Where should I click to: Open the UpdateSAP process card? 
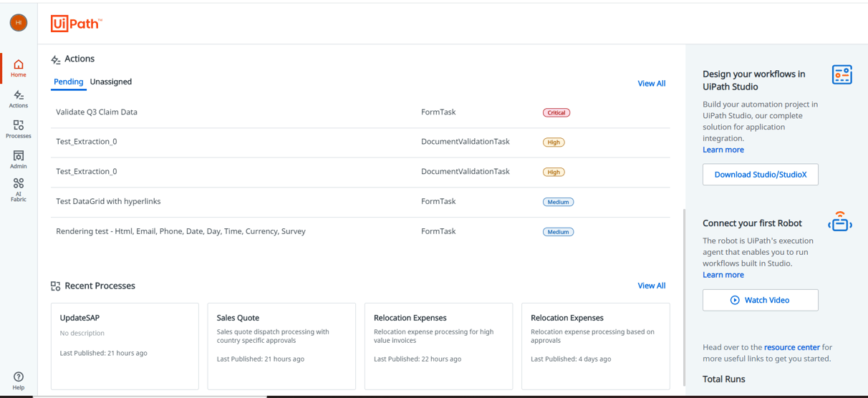pos(125,346)
